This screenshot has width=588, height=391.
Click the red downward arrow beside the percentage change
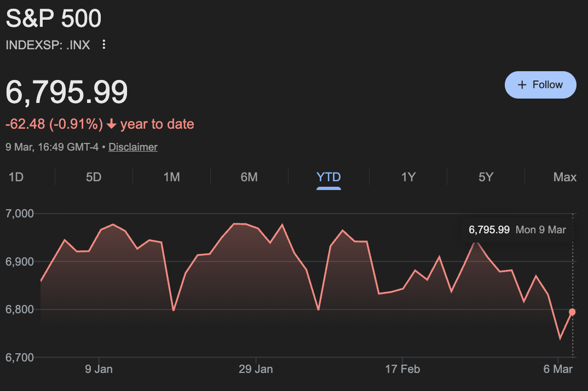point(112,124)
